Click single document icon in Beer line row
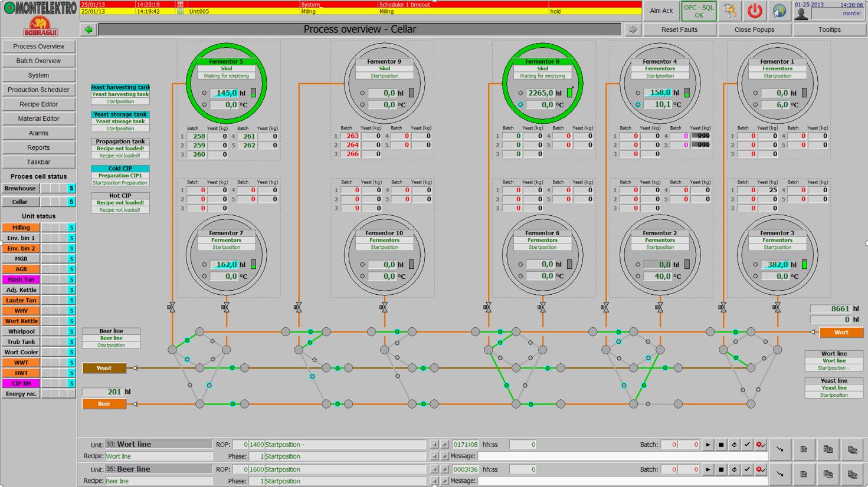 pyautogui.click(x=804, y=474)
